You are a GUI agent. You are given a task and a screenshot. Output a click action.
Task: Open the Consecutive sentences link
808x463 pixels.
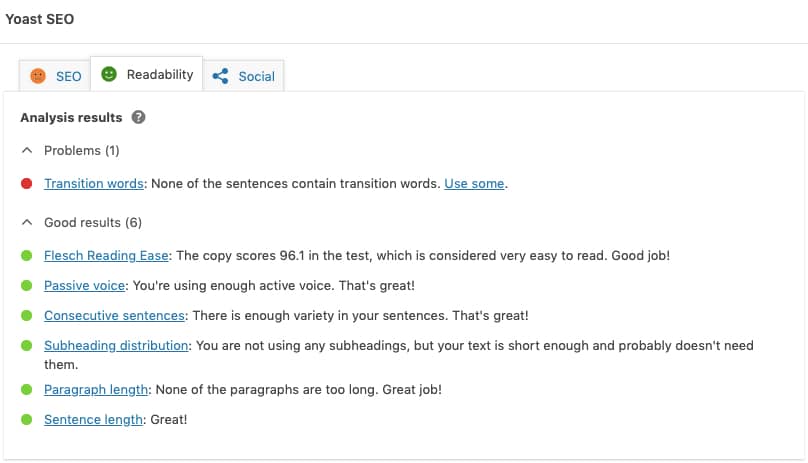tap(114, 316)
